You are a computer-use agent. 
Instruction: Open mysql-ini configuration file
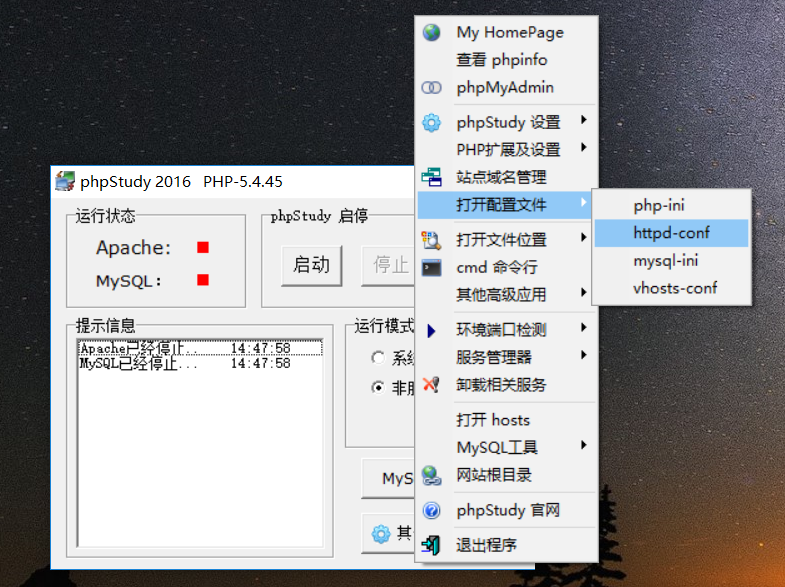coord(671,261)
